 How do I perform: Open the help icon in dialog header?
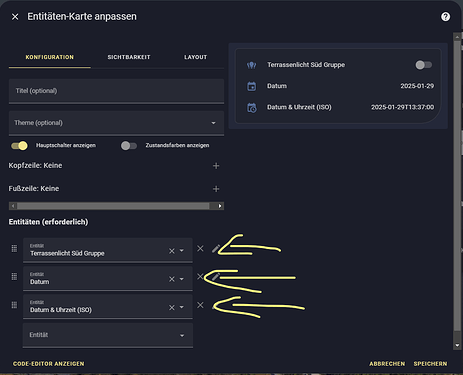[x=445, y=16]
